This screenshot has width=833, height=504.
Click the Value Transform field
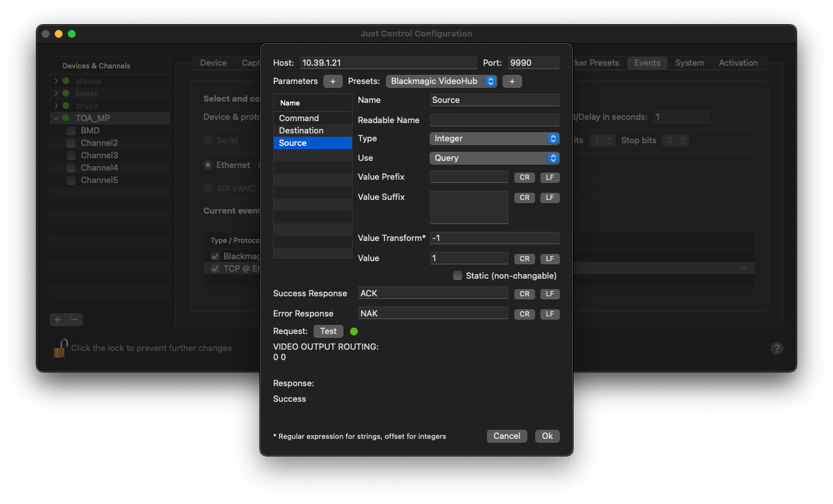pyautogui.click(x=495, y=238)
